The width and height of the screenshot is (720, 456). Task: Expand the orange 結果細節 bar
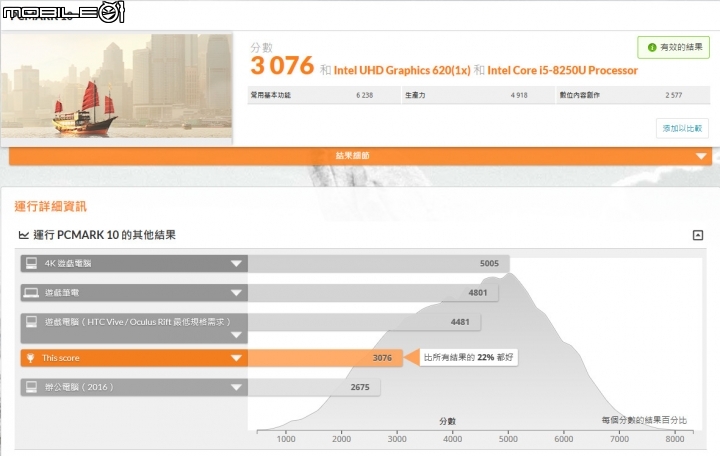point(360,156)
